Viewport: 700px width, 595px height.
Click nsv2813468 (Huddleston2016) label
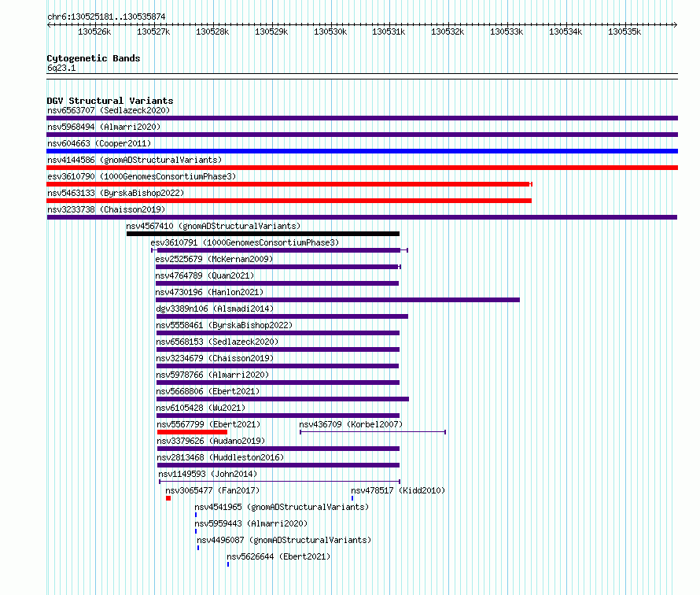(x=220, y=457)
